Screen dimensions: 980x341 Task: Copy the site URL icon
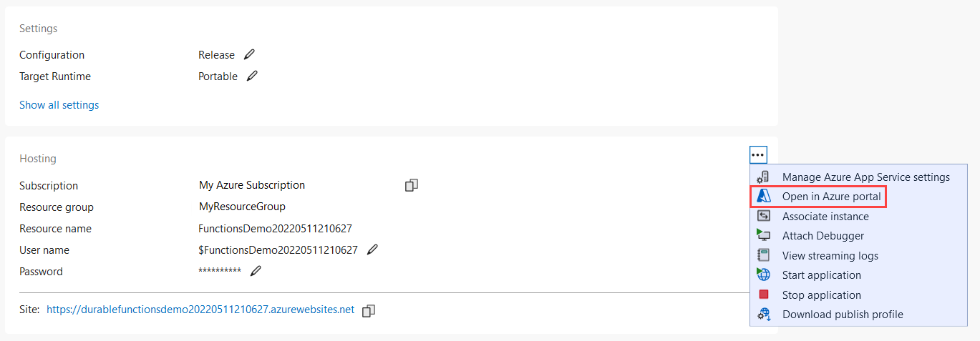coord(369,310)
